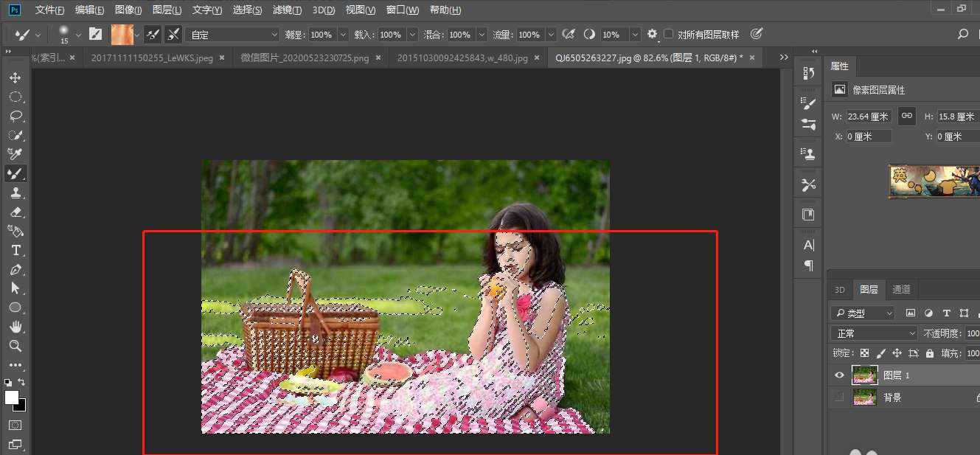Open the 自定 mixer brush preset dropdown

coord(232,35)
